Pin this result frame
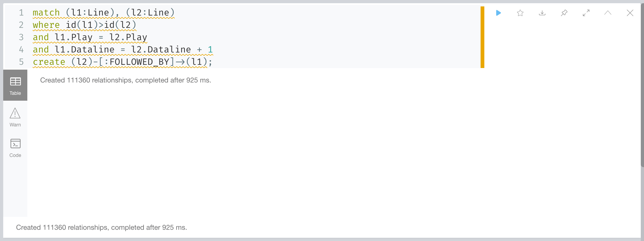Viewport: 644px width, 241px height. pyautogui.click(x=564, y=13)
